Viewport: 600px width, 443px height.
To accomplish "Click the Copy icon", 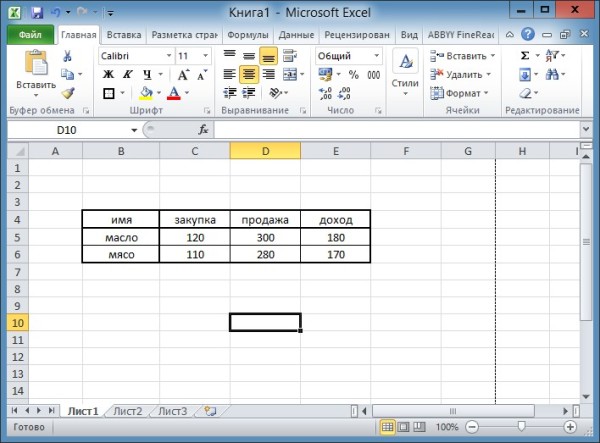I will [x=68, y=74].
